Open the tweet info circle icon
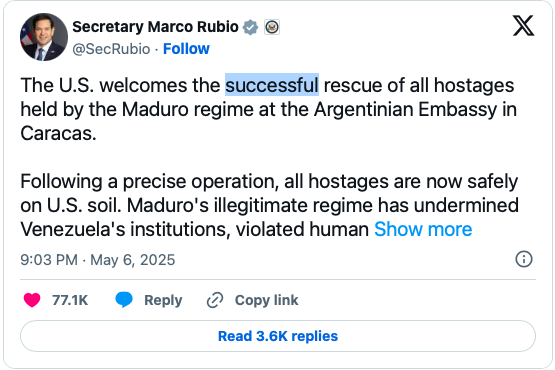 (524, 259)
